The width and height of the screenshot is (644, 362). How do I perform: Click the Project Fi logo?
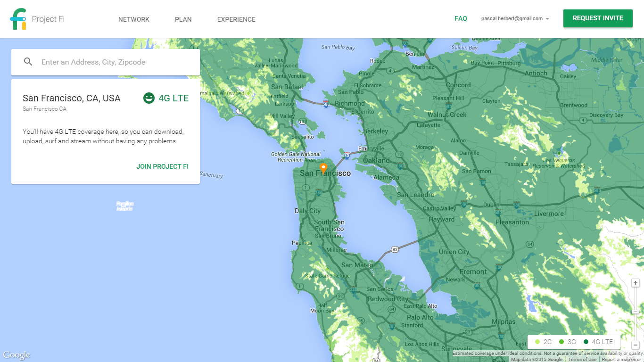(x=19, y=19)
